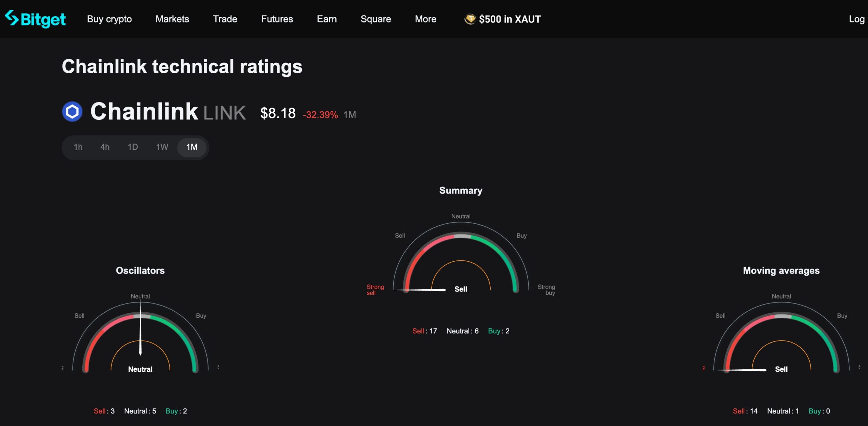Select the 4h timeframe
The width and height of the screenshot is (868, 426).
[x=105, y=147]
